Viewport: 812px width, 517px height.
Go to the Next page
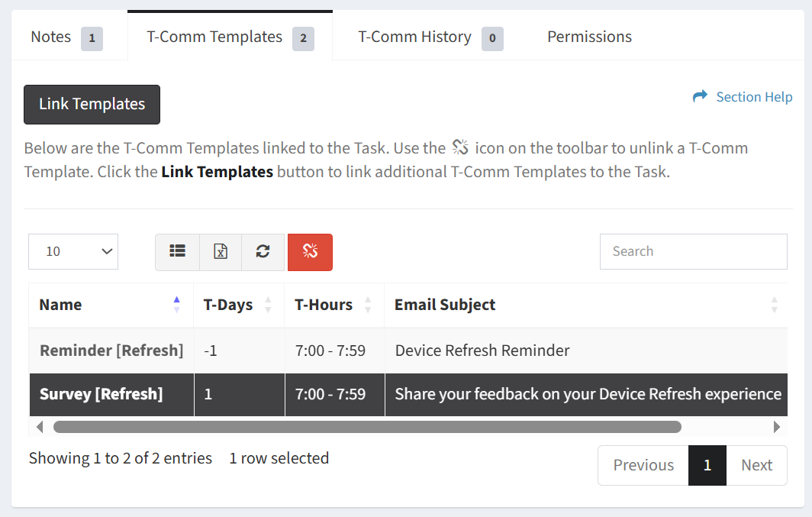756,465
